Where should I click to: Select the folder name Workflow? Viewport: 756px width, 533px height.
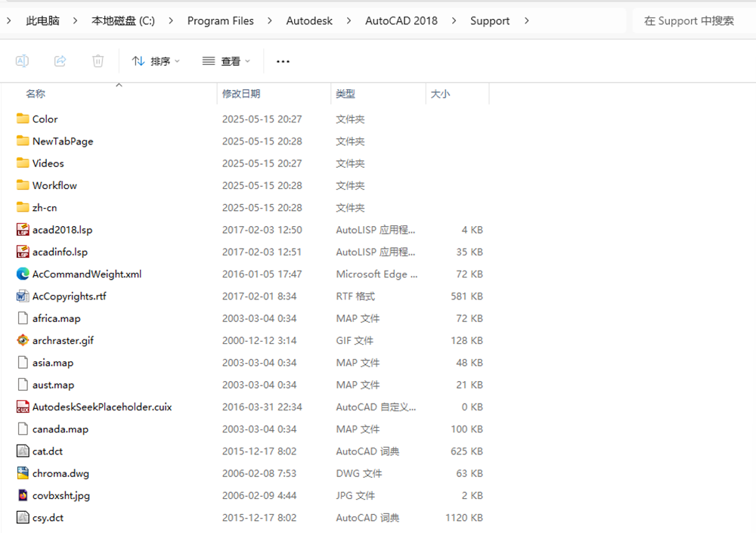[x=54, y=185]
